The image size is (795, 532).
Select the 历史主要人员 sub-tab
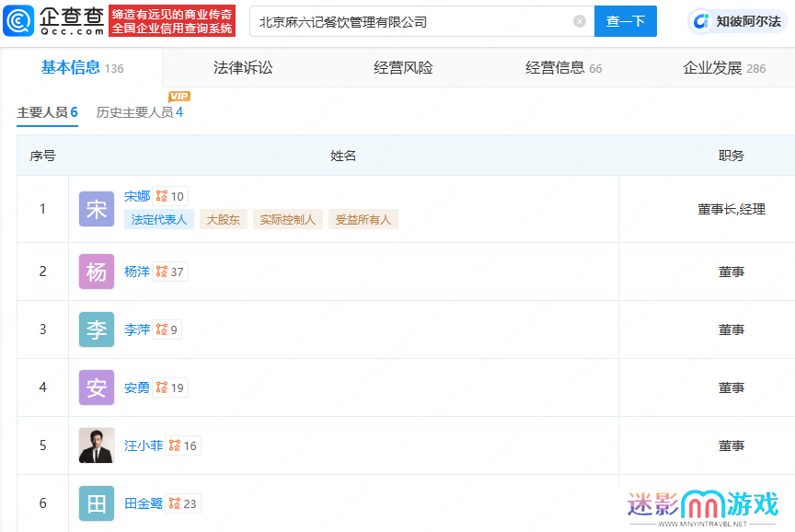pos(140,112)
